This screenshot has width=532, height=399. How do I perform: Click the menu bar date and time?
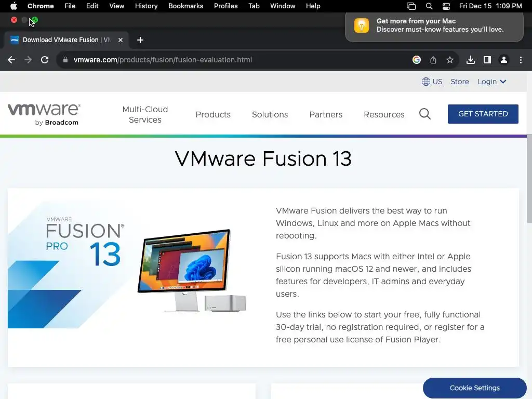point(490,6)
